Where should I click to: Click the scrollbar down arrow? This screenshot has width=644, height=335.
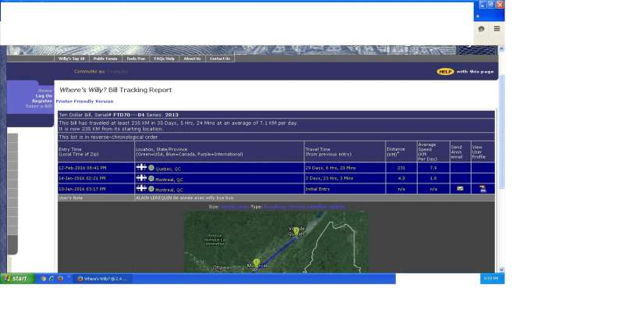[x=501, y=269]
